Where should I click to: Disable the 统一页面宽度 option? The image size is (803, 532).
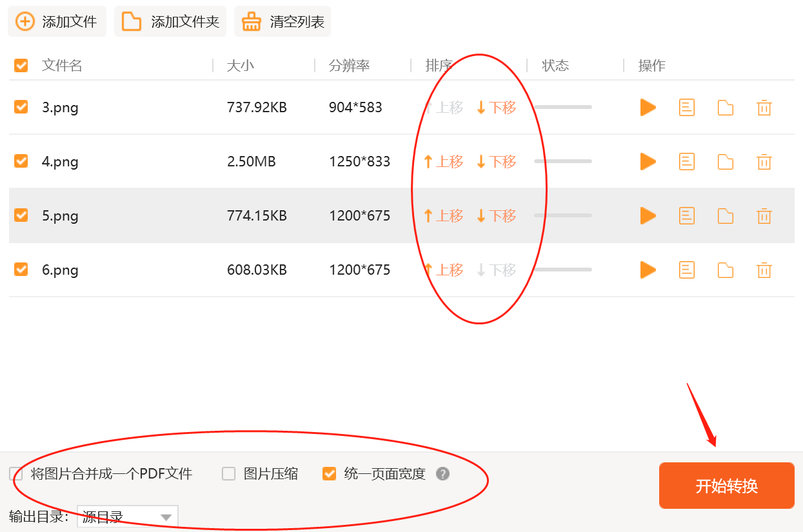(330, 473)
